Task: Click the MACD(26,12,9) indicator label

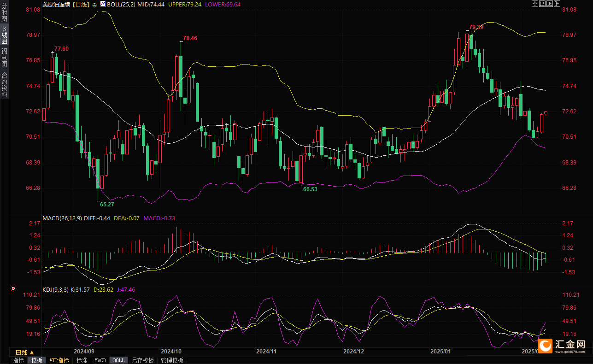Action: 62,218
